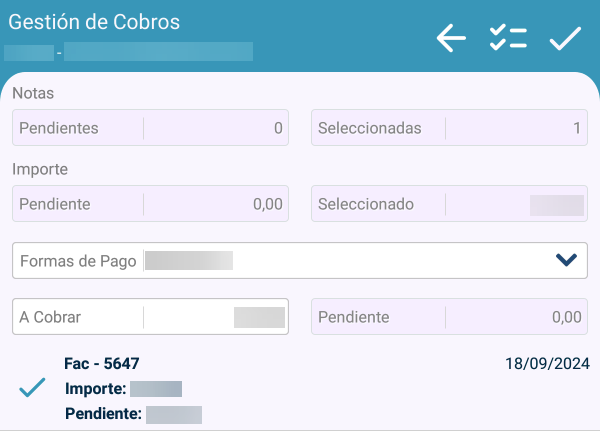
Task: Toggle the checkmark beside Fac - 5647
Action: (33, 388)
